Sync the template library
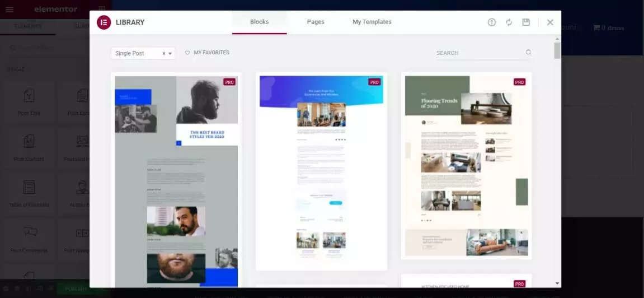 point(509,22)
